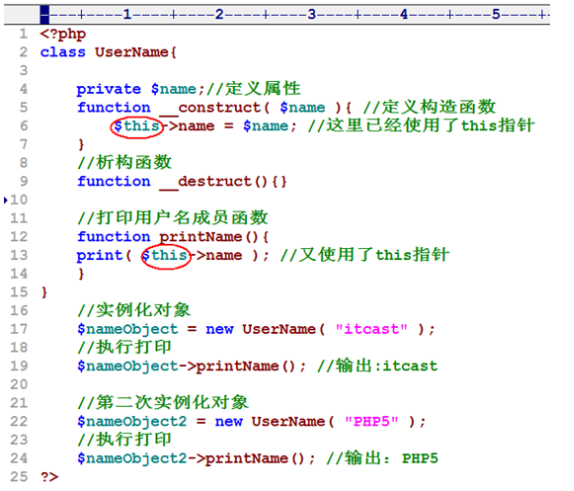The image size is (574, 491).
Task: Click circled '$this' on line 6
Action: [x=137, y=126]
